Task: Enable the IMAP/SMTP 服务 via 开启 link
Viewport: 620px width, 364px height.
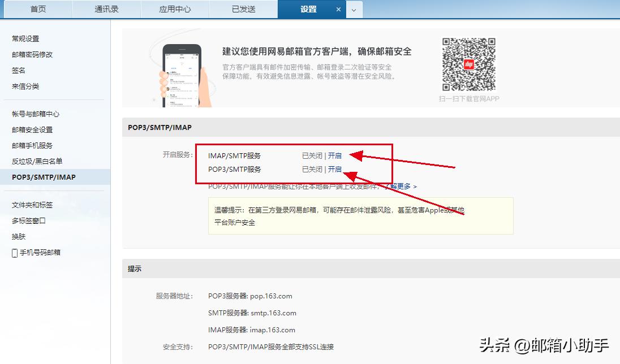Action: point(335,155)
